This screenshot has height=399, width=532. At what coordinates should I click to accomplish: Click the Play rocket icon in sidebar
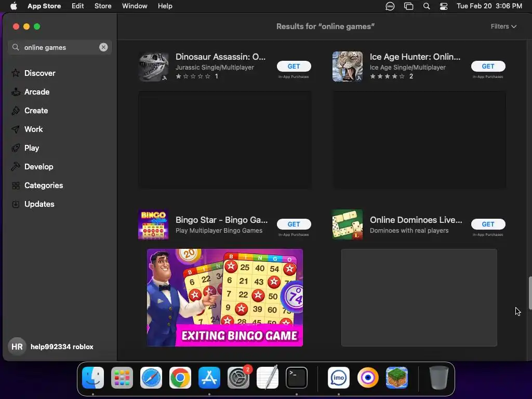coord(16,148)
